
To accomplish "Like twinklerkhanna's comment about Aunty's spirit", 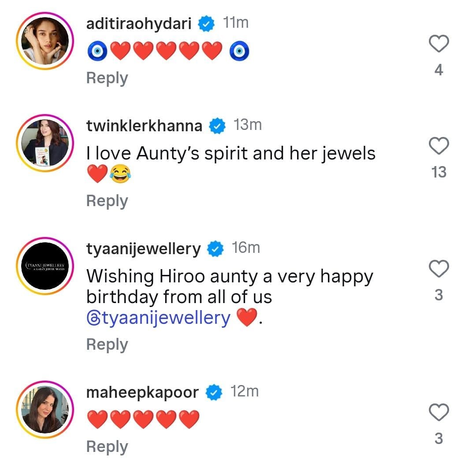I will tap(439, 146).
